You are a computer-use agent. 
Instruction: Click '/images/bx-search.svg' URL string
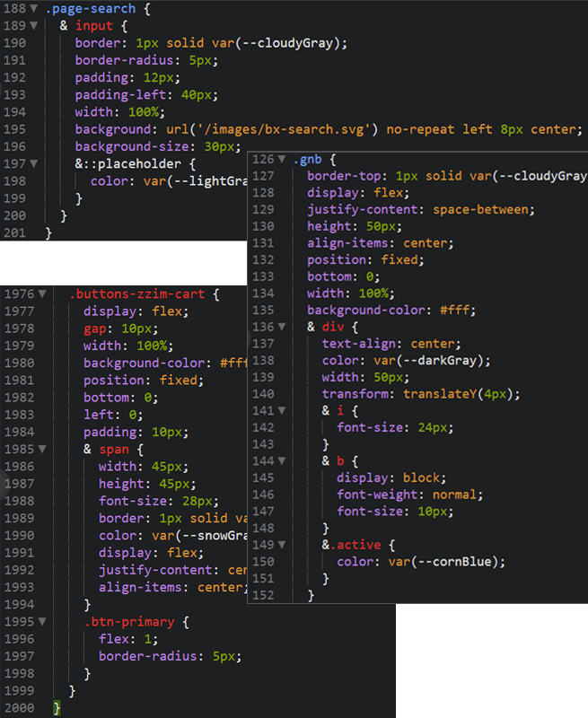[284, 129]
